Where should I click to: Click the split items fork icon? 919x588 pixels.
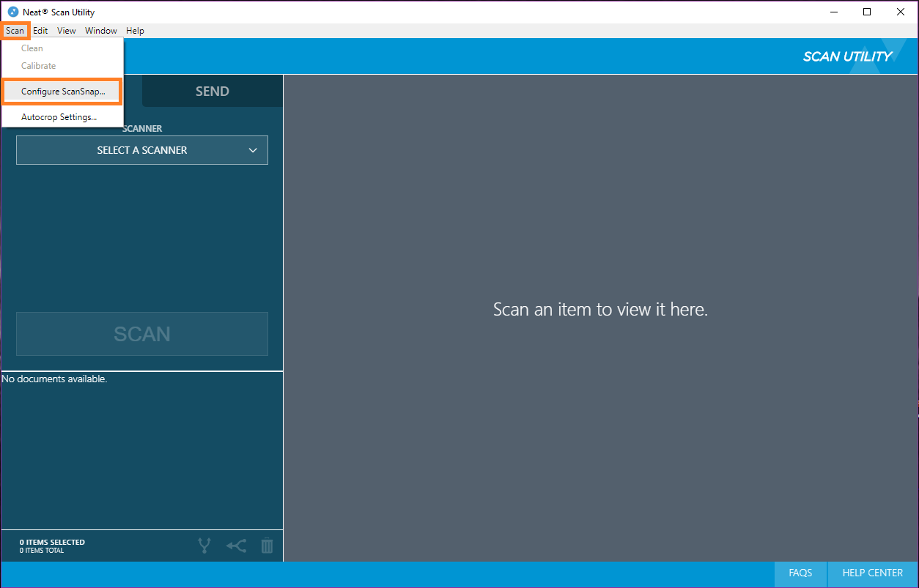204,546
